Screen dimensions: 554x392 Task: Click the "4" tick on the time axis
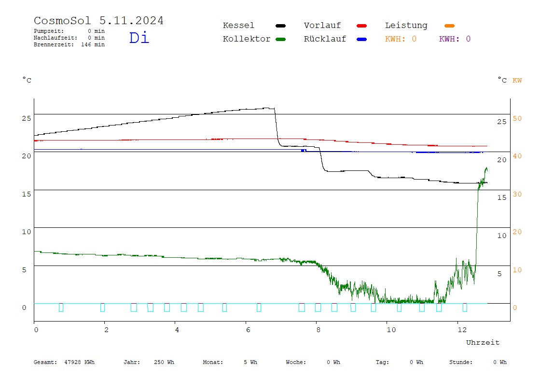[x=177, y=330]
